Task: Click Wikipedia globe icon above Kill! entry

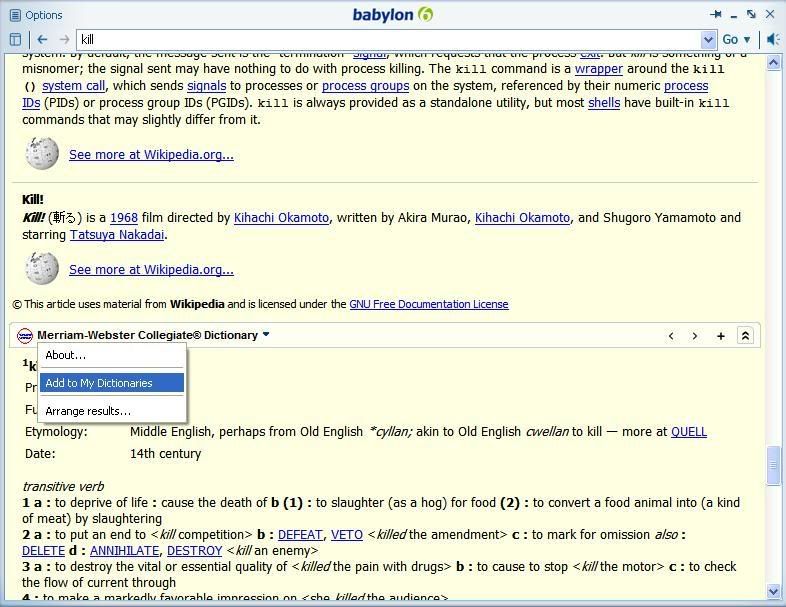Action: click(x=42, y=153)
